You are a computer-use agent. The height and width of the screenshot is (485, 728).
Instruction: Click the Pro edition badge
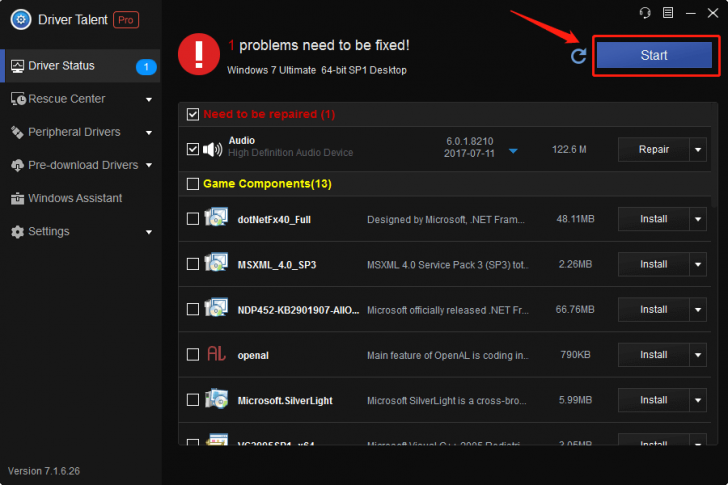[x=126, y=20]
